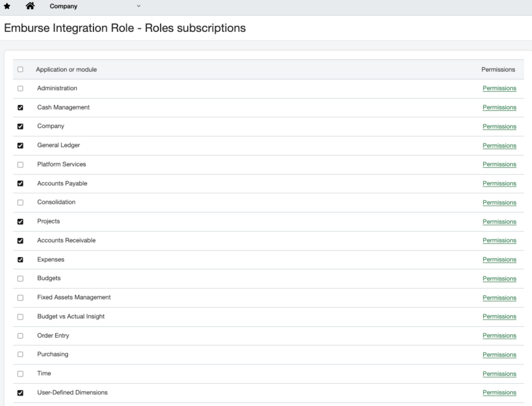Screen dimensions: 532x406
Task: Open Permissions for Purchasing
Action: click(499, 355)
